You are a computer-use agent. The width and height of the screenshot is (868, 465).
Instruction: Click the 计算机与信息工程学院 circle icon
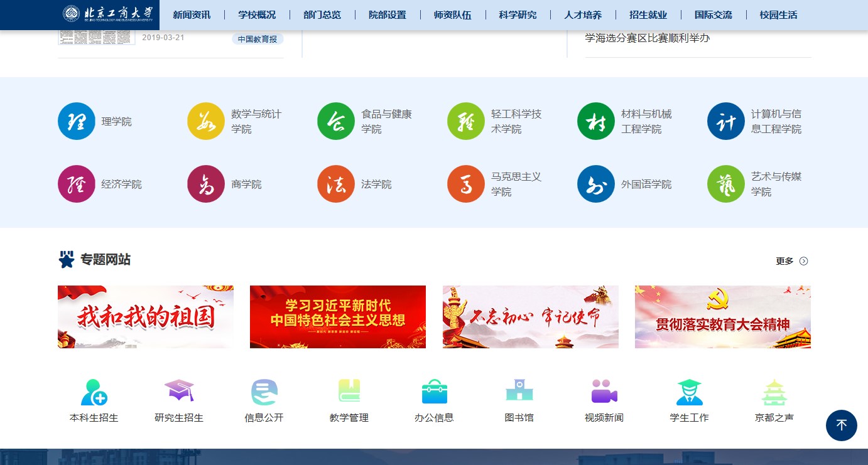click(x=725, y=121)
